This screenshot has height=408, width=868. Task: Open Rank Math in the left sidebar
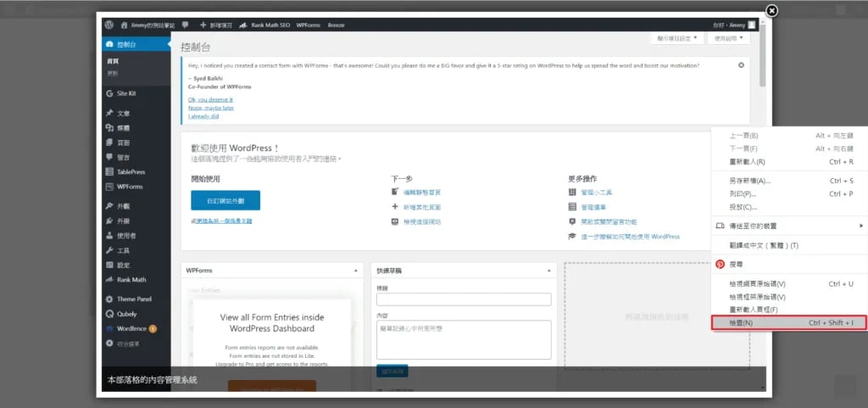click(136, 280)
